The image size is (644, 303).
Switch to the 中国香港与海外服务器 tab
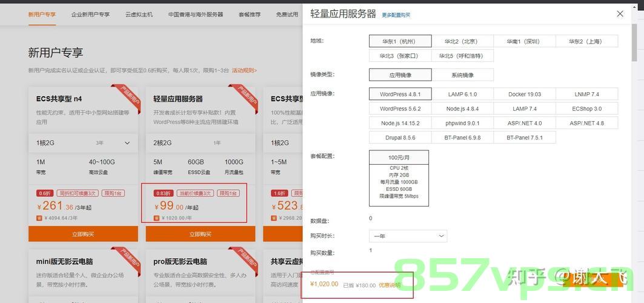(x=196, y=15)
